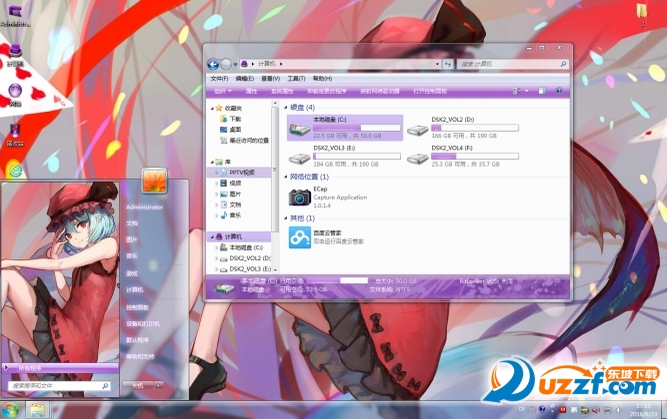This screenshot has height=419, width=667.
Task: Click the Windows Start orb on the taskbar
Action: [10, 410]
